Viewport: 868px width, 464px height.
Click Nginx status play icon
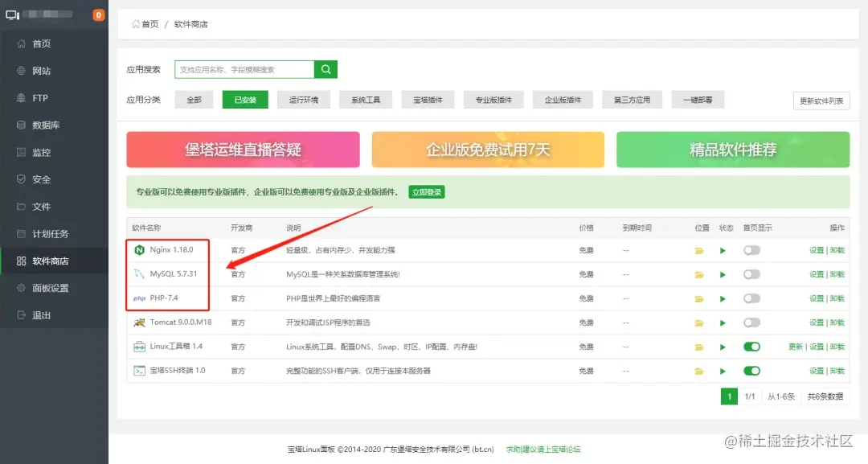click(723, 251)
